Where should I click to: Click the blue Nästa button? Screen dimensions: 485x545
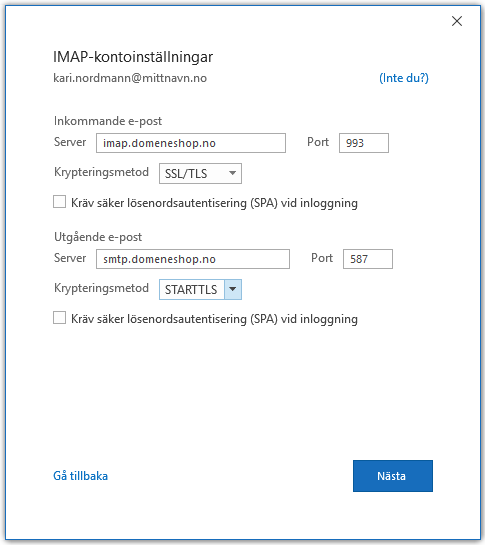393,476
